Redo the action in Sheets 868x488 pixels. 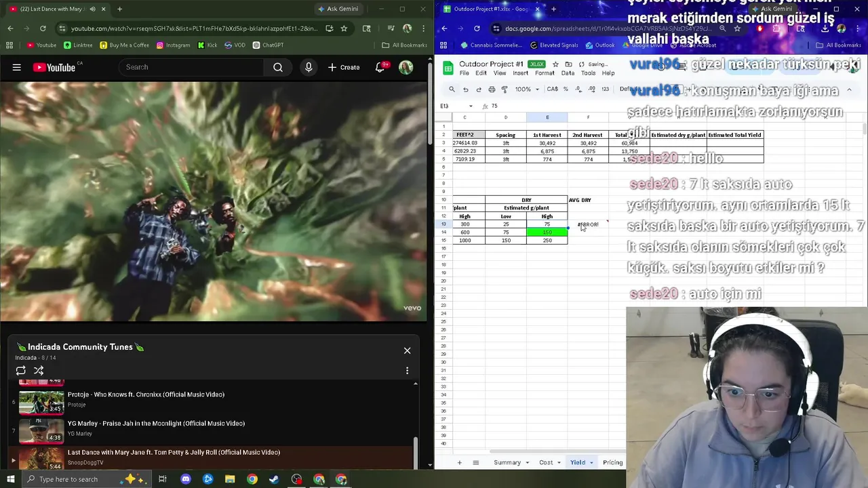click(x=479, y=89)
